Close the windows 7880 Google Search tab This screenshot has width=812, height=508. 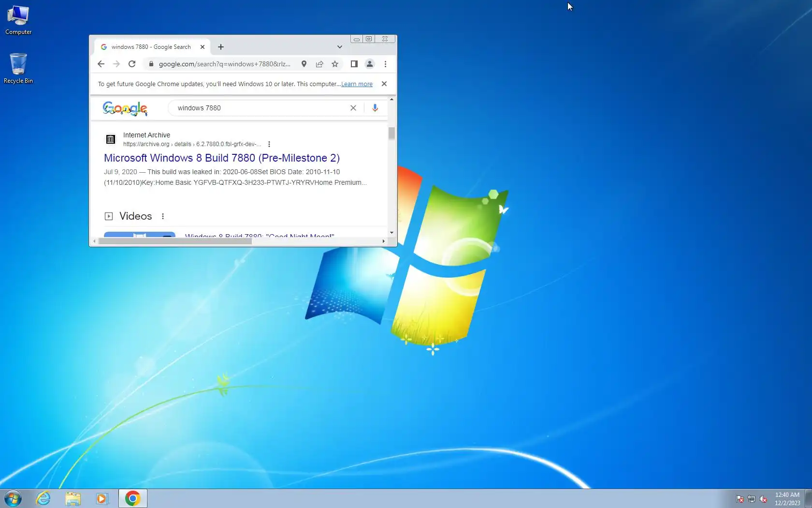pos(203,47)
